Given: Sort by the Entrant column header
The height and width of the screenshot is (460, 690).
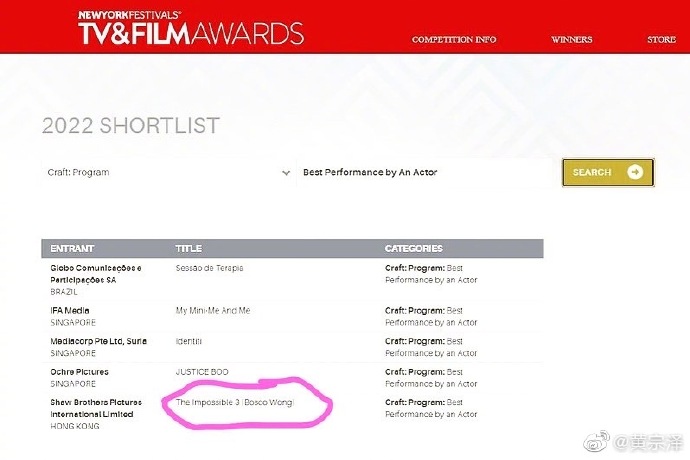Looking at the screenshot, I should (x=72, y=248).
